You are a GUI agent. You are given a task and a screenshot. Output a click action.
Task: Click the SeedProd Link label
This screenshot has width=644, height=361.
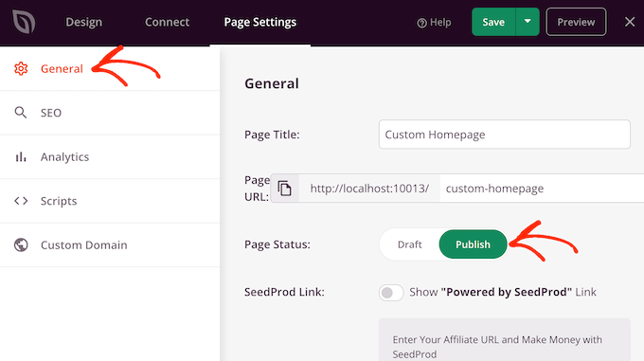(284, 292)
